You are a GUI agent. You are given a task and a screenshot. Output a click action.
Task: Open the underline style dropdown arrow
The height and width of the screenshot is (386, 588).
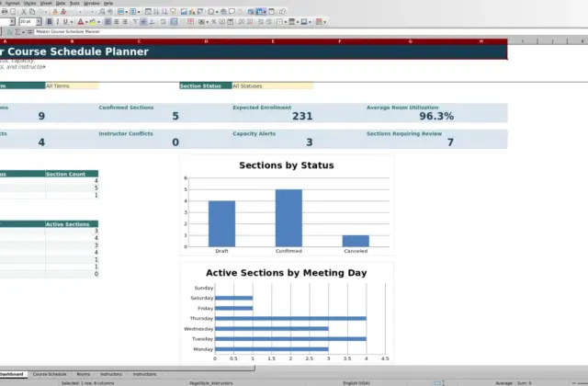click(x=72, y=22)
